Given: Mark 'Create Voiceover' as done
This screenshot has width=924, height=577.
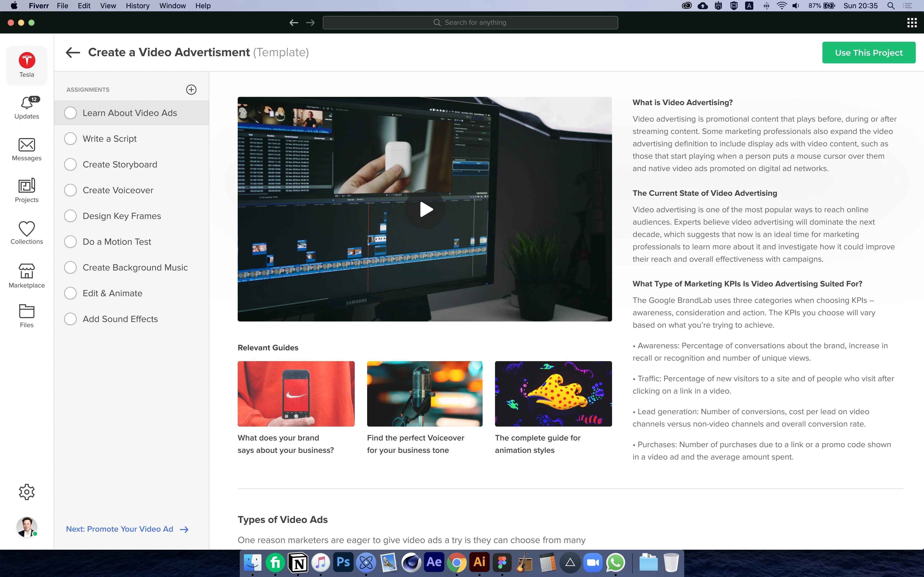Looking at the screenshot, I should 70,190.
